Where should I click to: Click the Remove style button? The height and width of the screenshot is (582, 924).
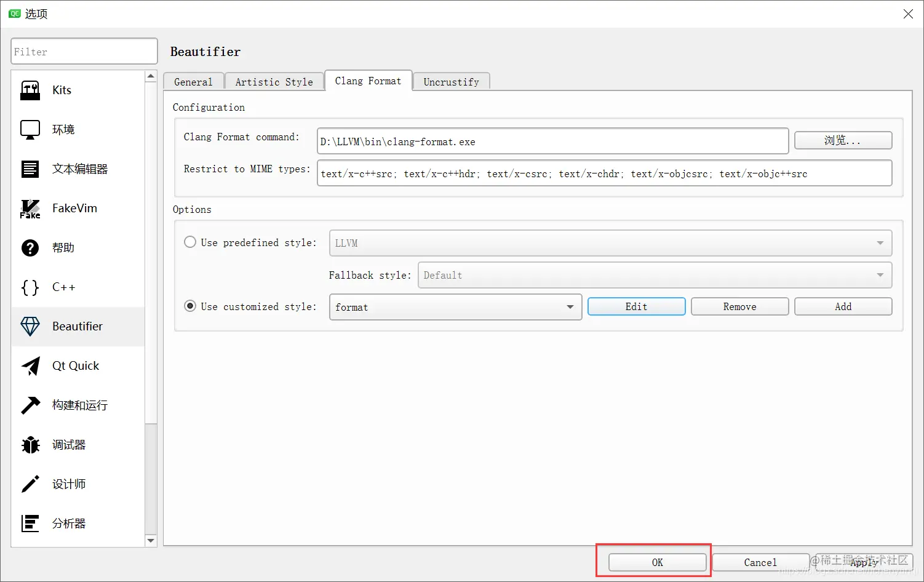(739, 306)
